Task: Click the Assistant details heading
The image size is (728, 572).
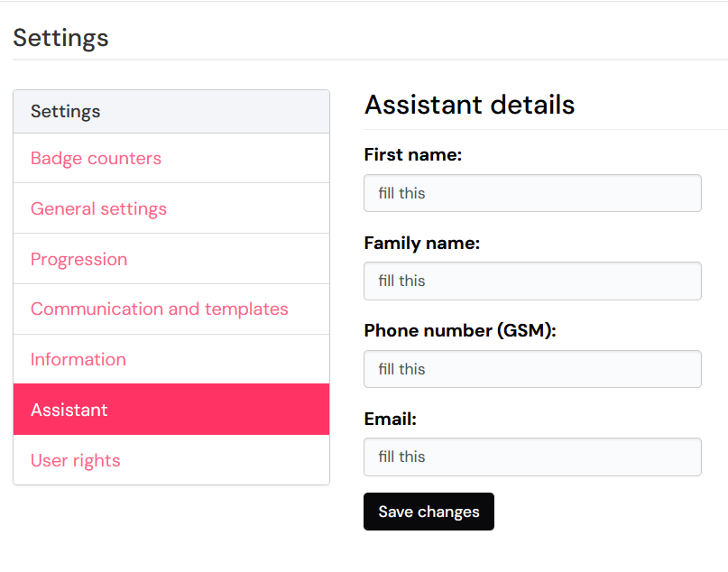Action: click(x=469, y=105)
